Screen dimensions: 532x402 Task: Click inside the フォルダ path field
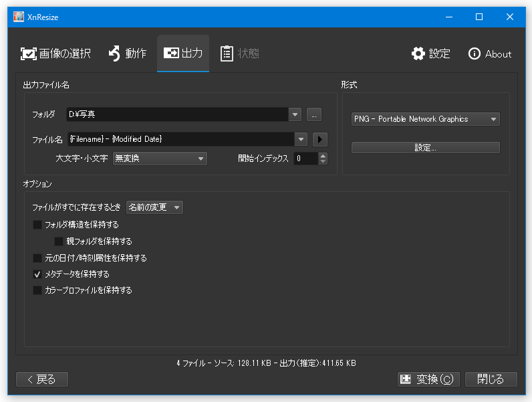[178, 114]
